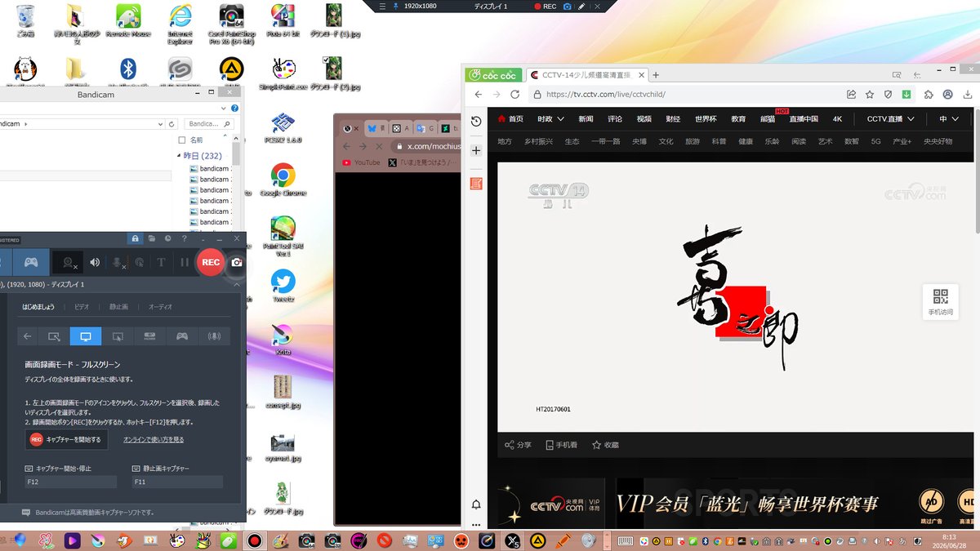The height and width of the screenshot is (551, 980).
Task: Collapse the Bandicam display mode bar chevron
Action: [237, 284]
